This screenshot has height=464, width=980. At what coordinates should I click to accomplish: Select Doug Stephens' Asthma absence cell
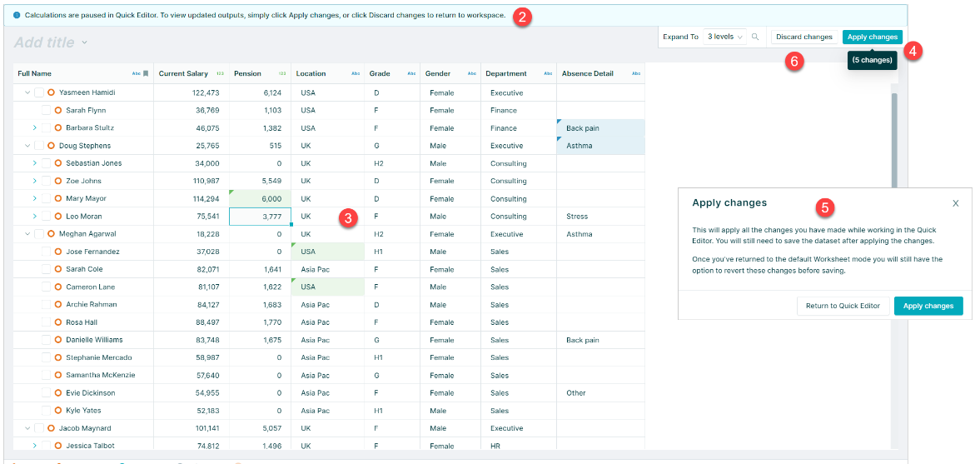600,146
